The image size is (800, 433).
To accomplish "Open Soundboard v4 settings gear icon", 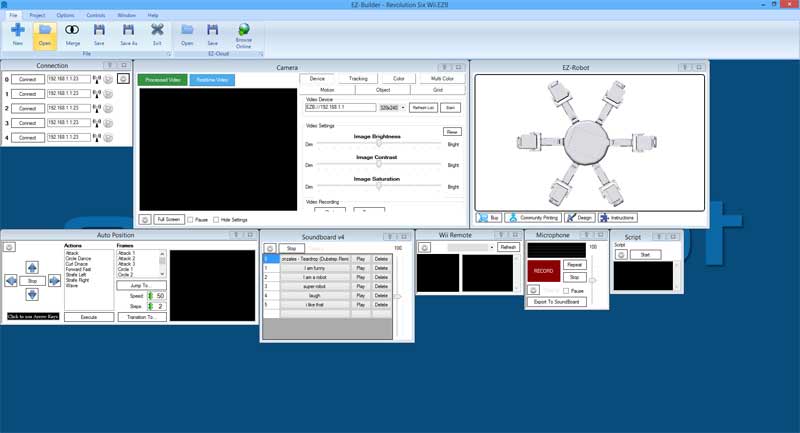I will [x=270, y=248].
